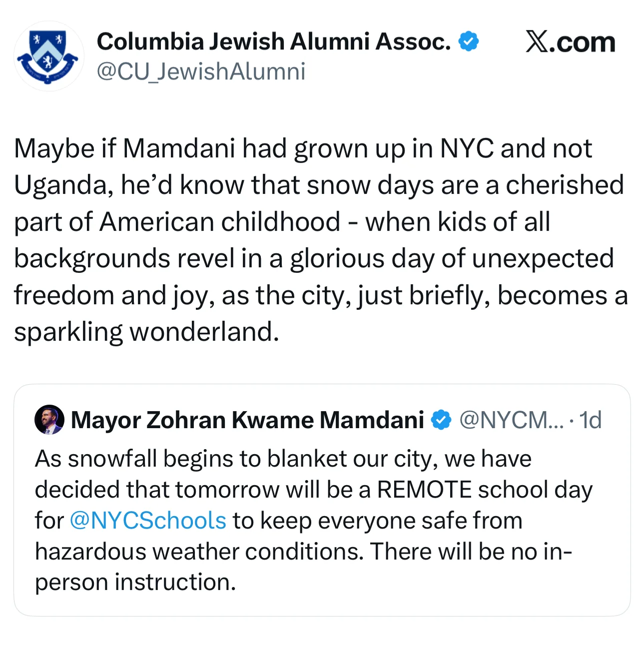
Task: Click verified badge next to Mayor Mamdani's name
Action: tap(441, 420)
